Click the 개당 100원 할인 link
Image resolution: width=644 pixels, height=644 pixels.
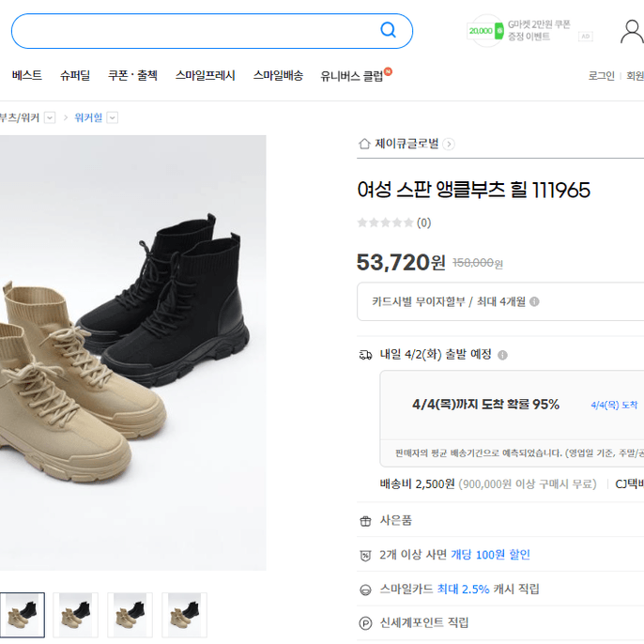pos(490,555)
